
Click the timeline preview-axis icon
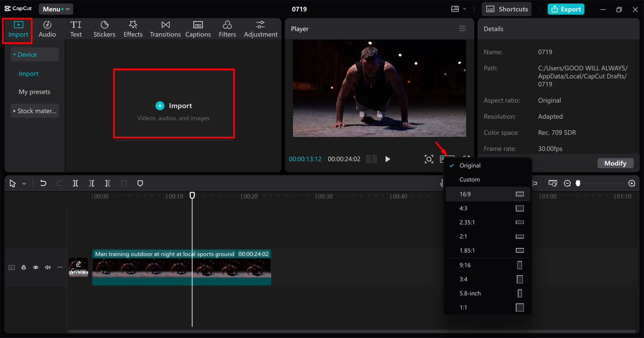552,183
